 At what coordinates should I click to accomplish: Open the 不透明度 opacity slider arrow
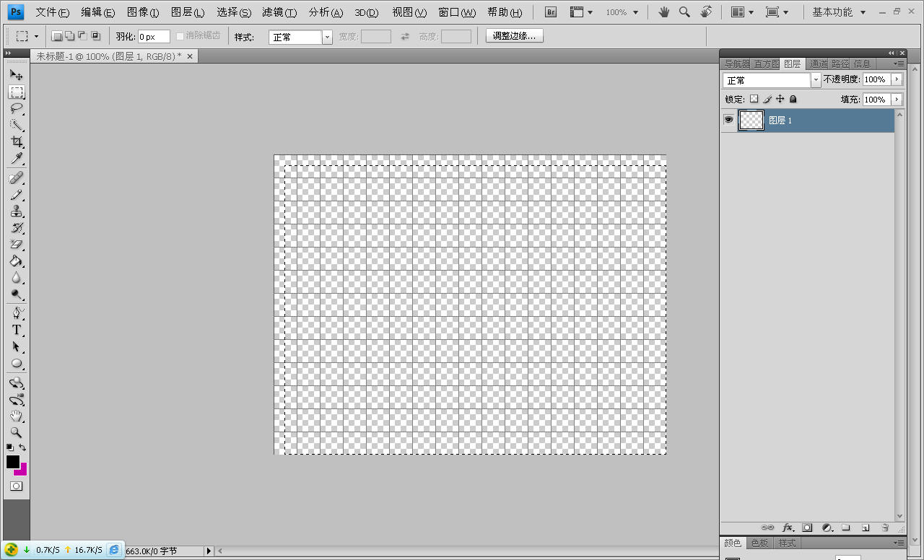(897, 79)
